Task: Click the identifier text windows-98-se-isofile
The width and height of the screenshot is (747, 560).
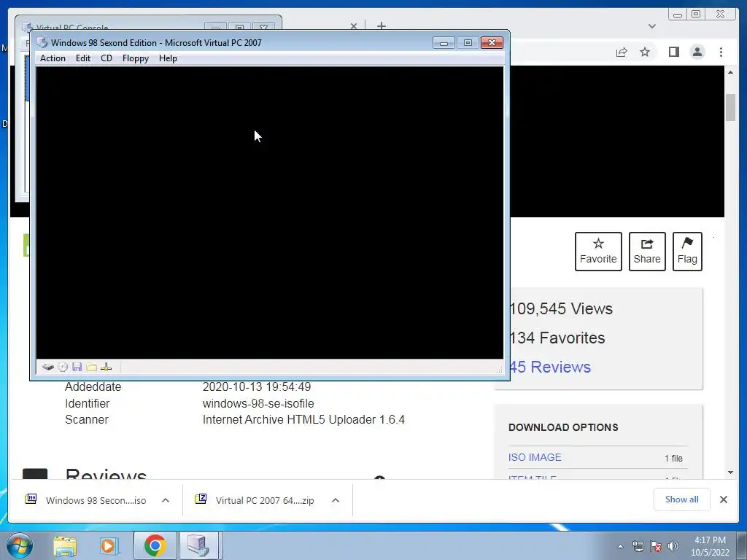Action: 258,403
